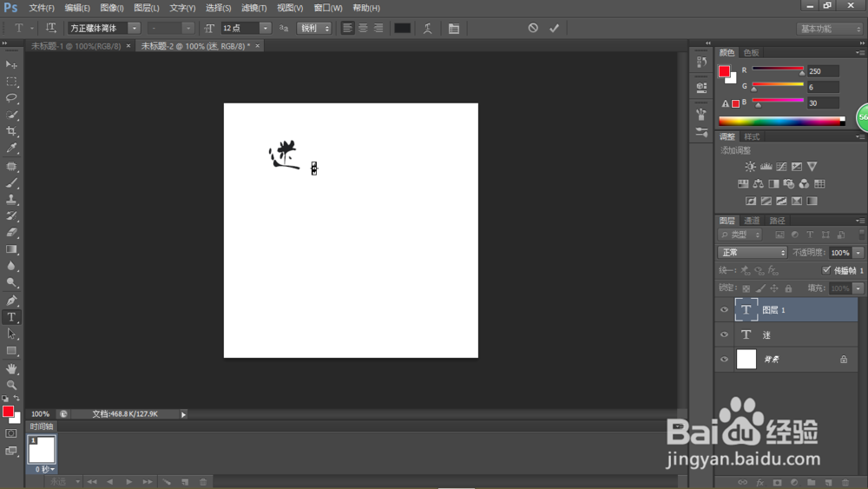
Task: Select the Pen tool
Action: pos(11,301)
